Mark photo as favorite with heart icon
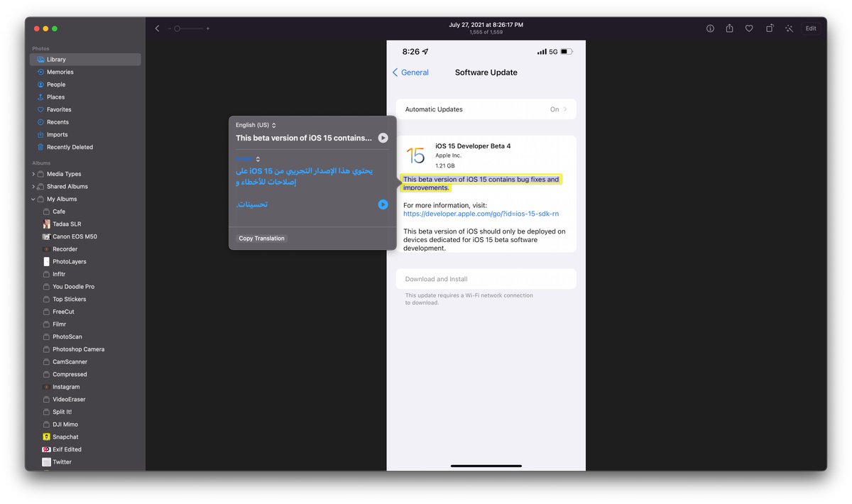Image resolution: width=852 pixels, height=504 pixels. pyautogui.click(x=749, y=28)
